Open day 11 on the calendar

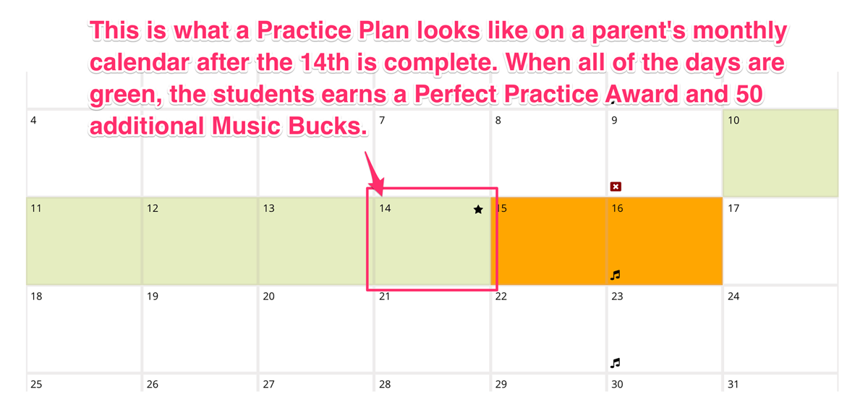[x=84, y=241]
